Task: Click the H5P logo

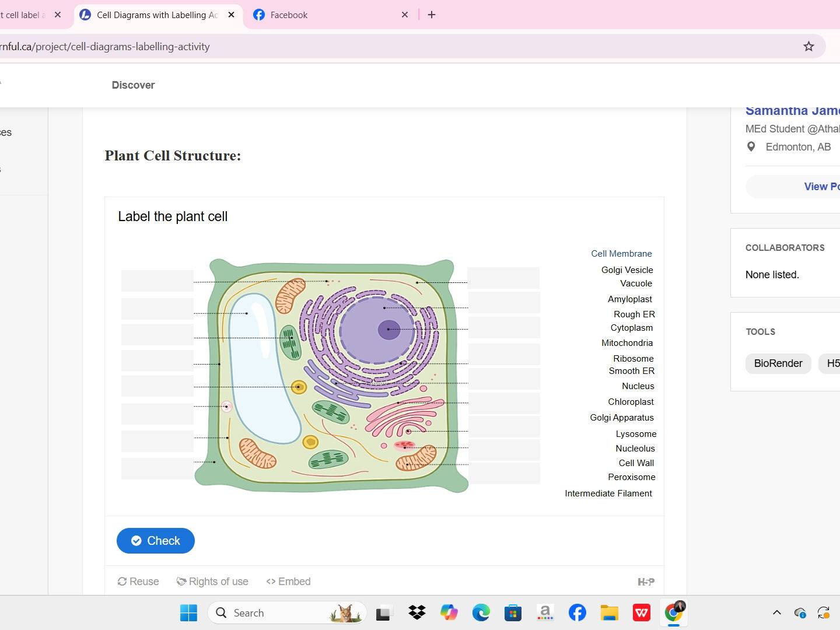Action: pos(646,582)
